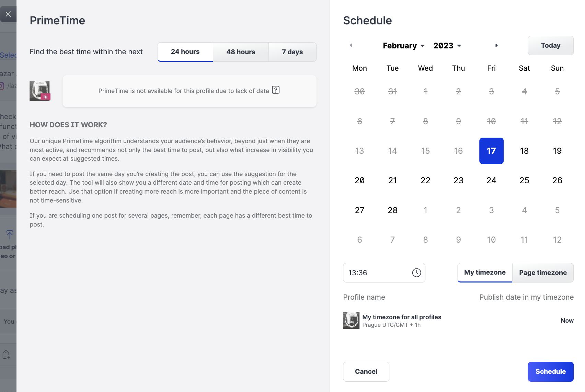Click the upload arrow icon in sidebar

tap(10, 234)
